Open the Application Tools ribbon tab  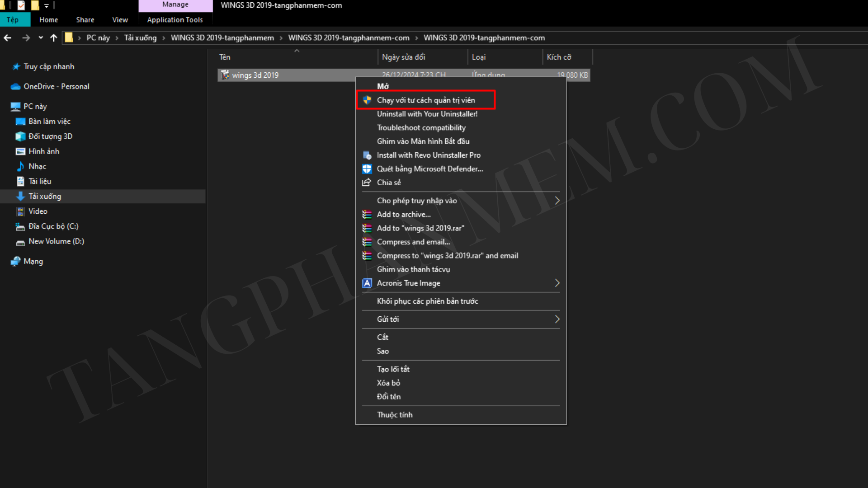(x=175, y=20)
